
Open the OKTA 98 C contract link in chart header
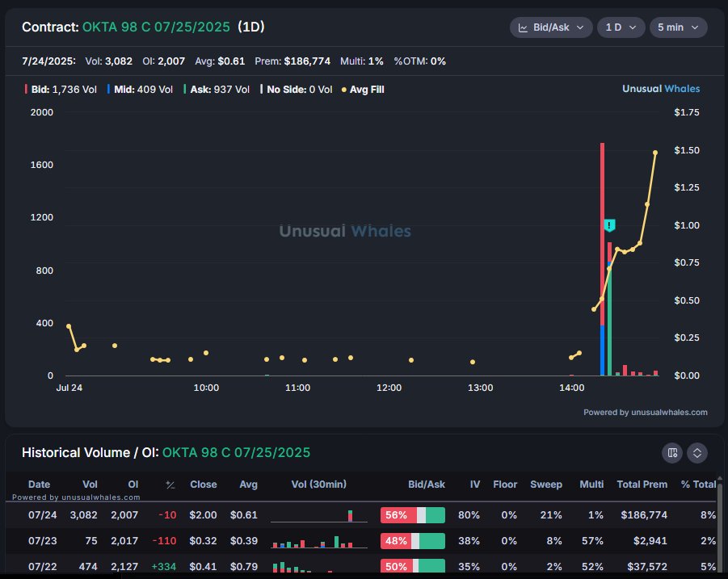coord(156,27)
